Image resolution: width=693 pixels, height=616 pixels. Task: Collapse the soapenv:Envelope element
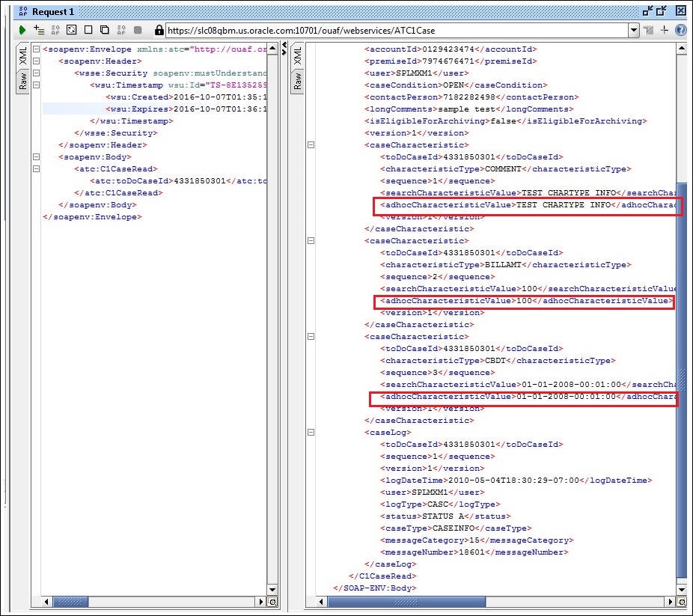pyautogui.click(x=35, y=49)
